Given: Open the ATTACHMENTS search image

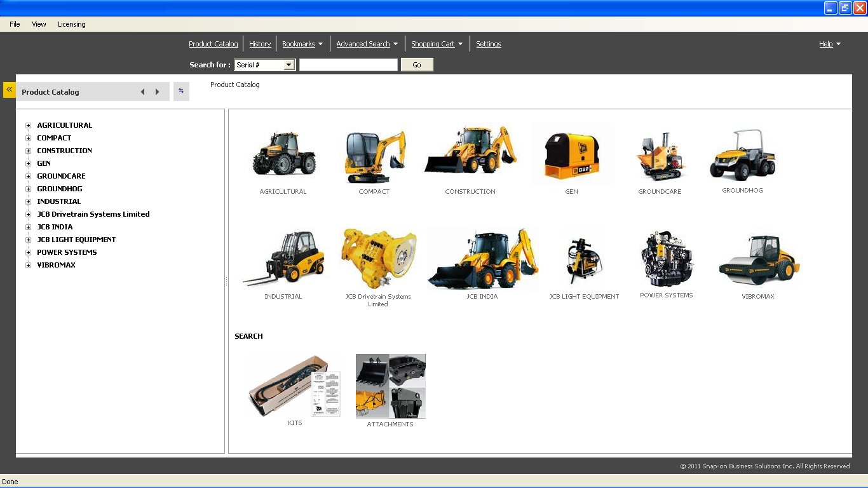Looking at the screenshot, I should click(x=391, y=386).
